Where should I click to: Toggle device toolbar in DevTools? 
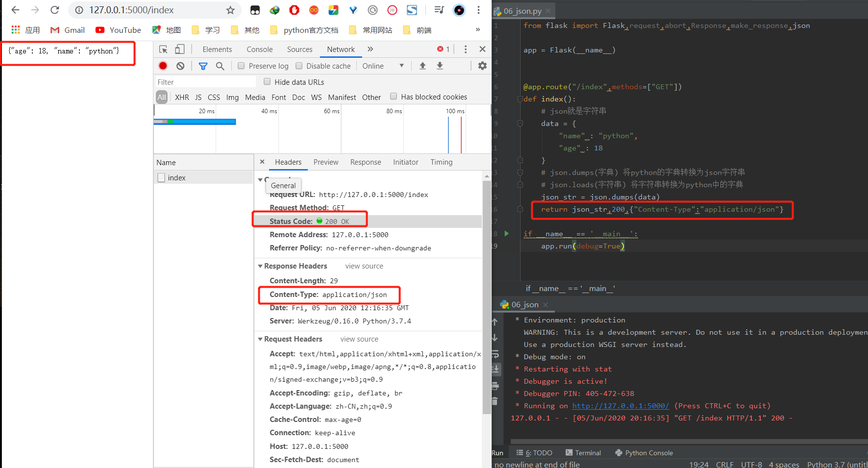coord(180,49)
